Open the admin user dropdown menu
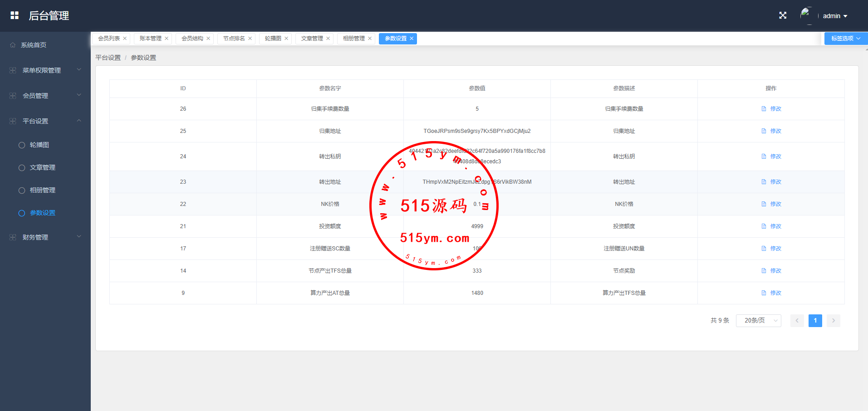The image size is (868, 411). click(x=835, y=16)
